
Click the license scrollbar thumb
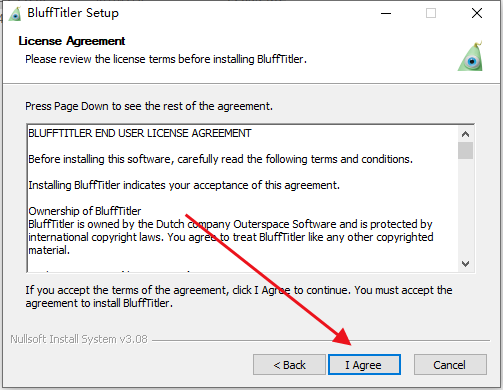(x=465, y=150)
